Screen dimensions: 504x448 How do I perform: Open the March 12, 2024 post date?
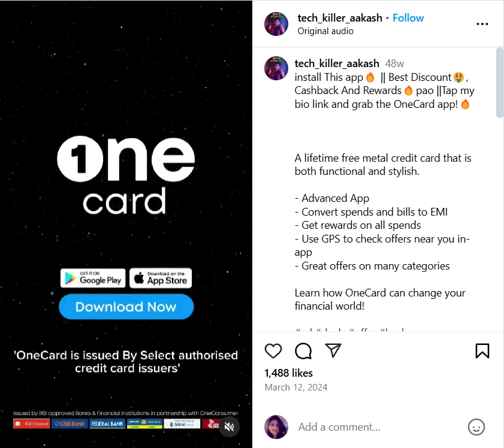295,388
